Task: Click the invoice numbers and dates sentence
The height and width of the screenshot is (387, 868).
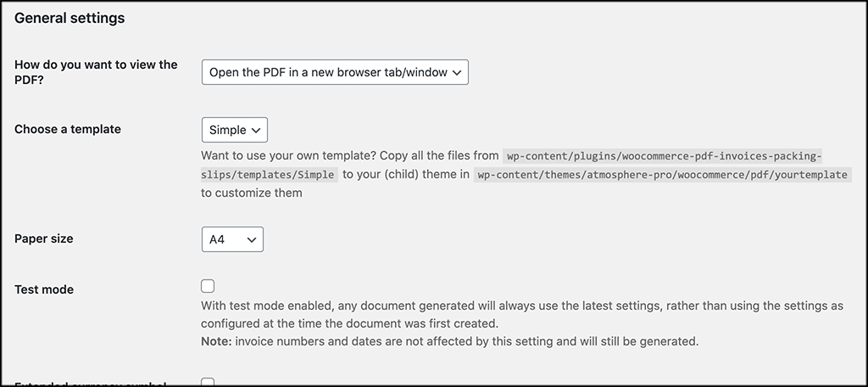Action: (467, 341)
